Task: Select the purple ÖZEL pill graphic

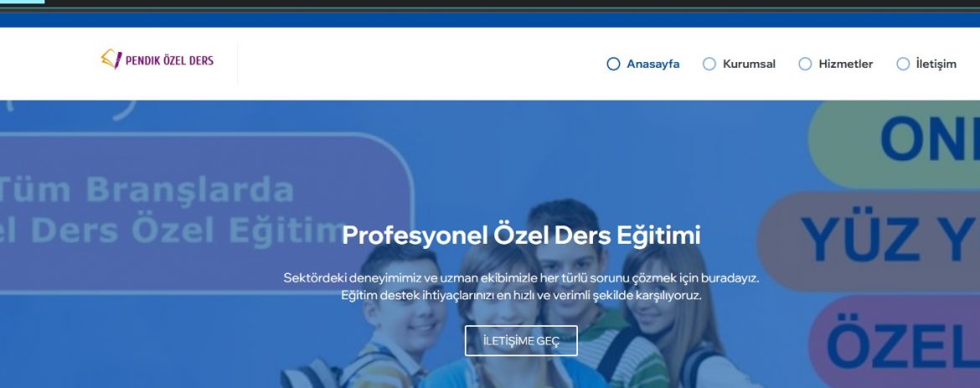Action: [x=894, y=342]
